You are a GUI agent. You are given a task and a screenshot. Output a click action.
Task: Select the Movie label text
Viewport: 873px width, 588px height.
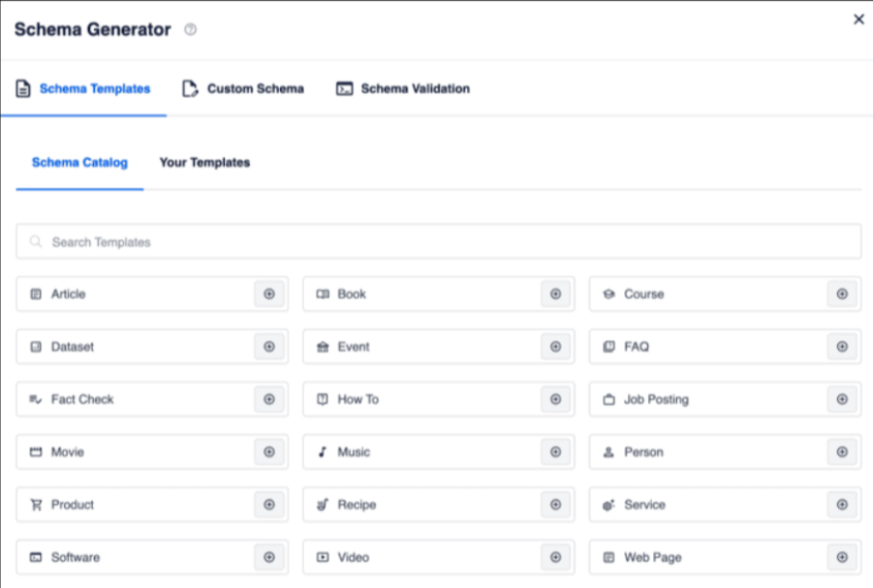tap(68, 452)
